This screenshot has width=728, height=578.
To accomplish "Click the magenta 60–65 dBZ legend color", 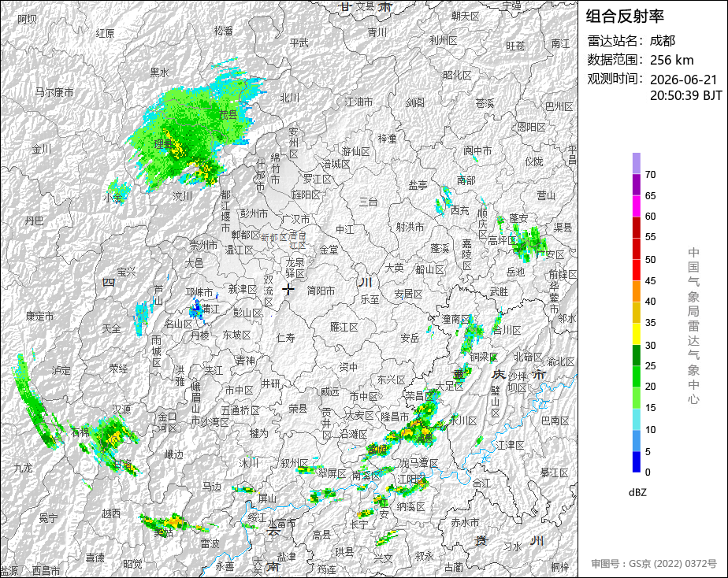I will pos(637,206).
